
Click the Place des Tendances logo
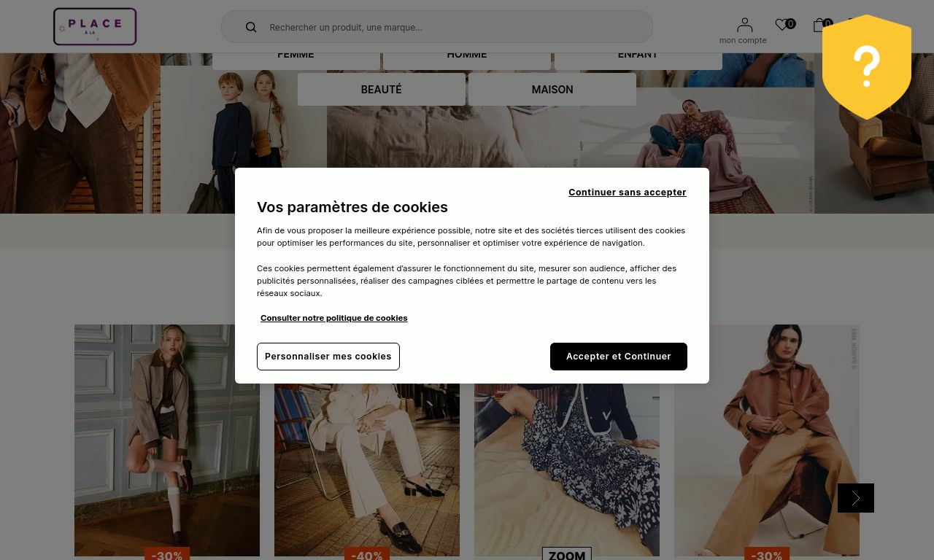click(x=95, y=27)
